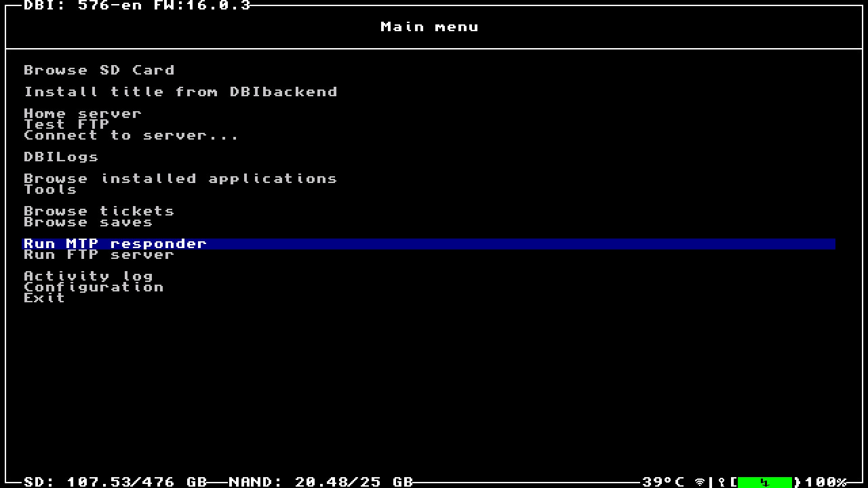
Task: Select Browse tickets
Action: 99,211
